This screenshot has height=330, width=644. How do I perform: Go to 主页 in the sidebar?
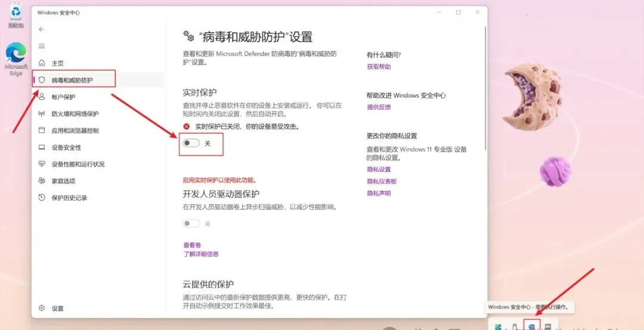point(57,63)
